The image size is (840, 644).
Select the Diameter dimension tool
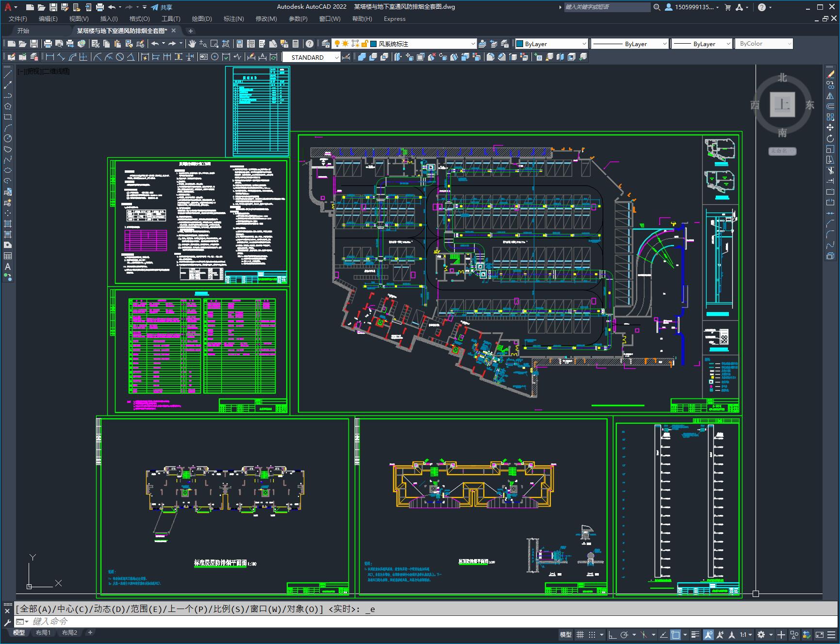(120, 57)
